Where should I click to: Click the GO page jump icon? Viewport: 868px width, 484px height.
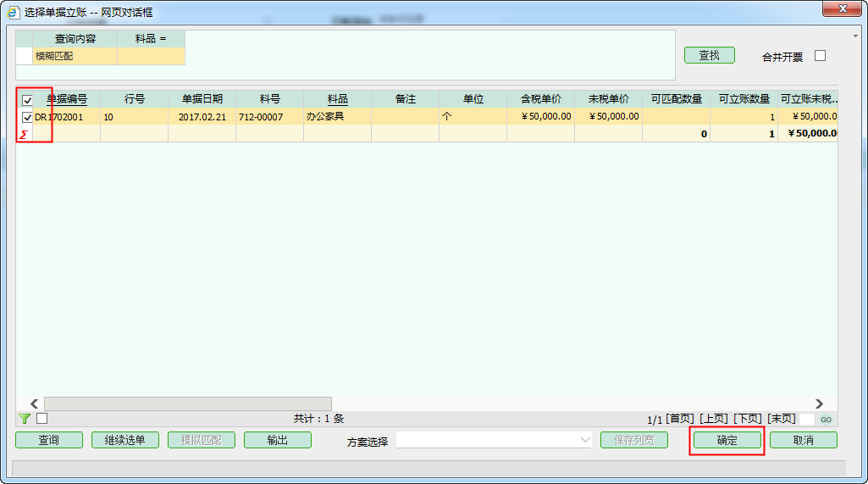pos(826,420)
